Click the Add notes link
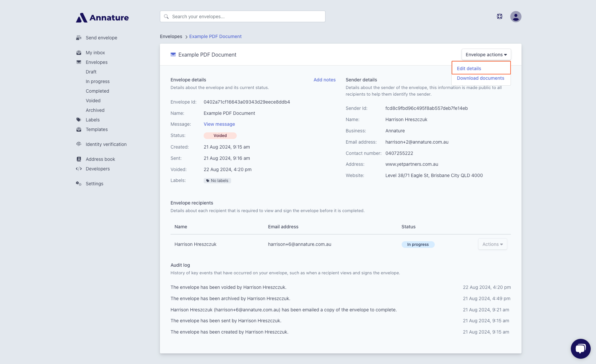 (x=324, y=80)
